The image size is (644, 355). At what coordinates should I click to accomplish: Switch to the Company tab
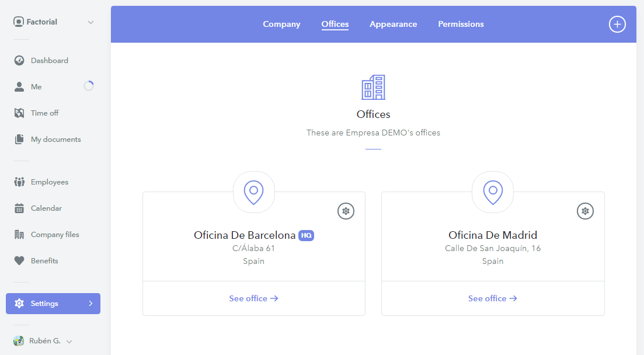(281, 25)
